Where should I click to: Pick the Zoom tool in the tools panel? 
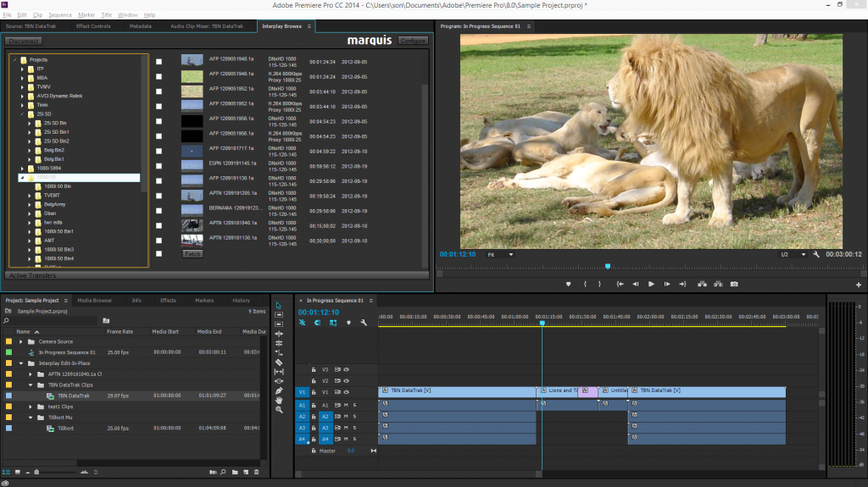[279, 410]
